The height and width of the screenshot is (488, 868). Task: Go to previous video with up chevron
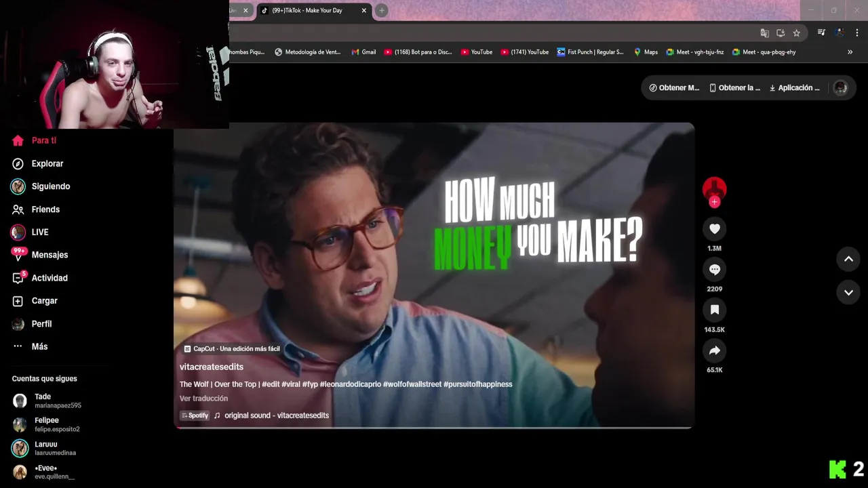pyautogui.click(x=848, y=259)
